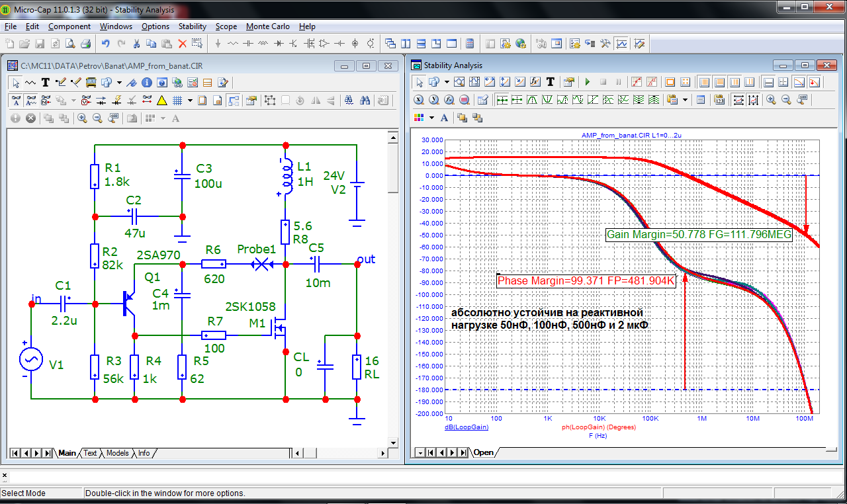Select the diode component icon
847x504 pixels.
click(279, 44)
